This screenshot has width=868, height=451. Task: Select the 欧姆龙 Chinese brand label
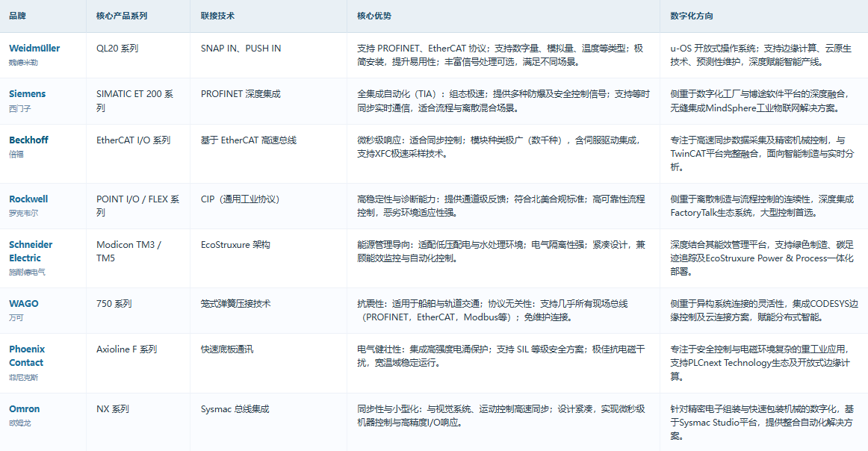[x=20, y=423]
